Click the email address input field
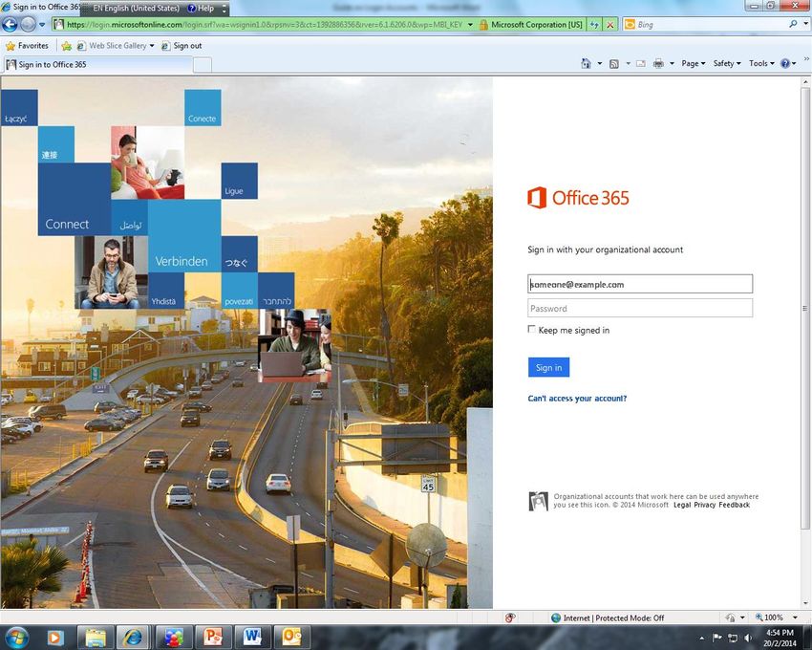 pos(640,284)
